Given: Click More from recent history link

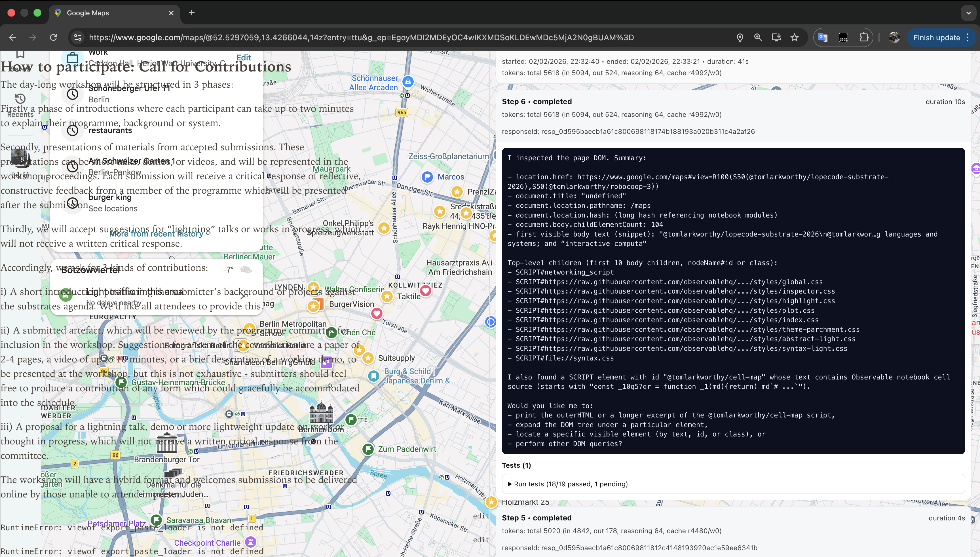Looking at the screenshot, I should (x=156, y=234).
